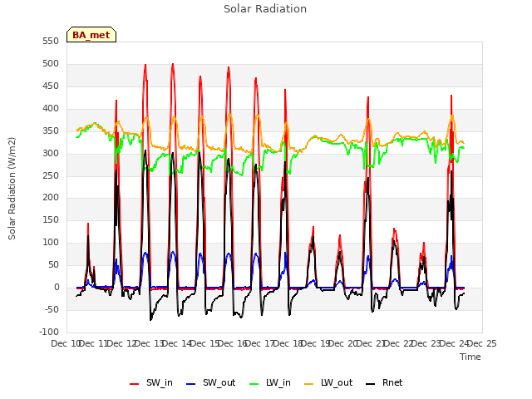Viewport: 532px width, 399px height.
Task: Click the 100 y-axis tick label
Action: [51, 242]
